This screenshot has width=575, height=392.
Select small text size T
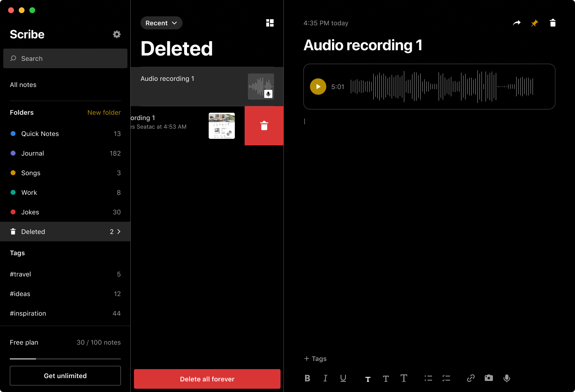coord(368,379)
